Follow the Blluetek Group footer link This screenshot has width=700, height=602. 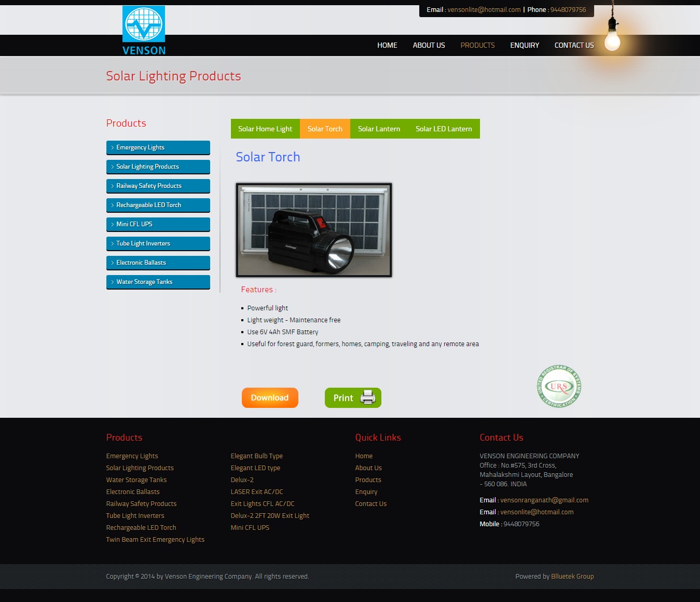572,577
